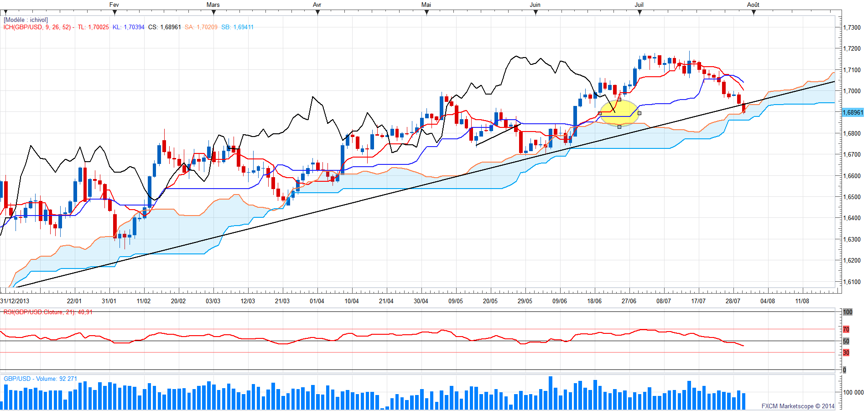Viewport: 868px width, 411px height.
Task: Select the GBP/USD - Volume: 92 271 label
Action: (40, 379)
